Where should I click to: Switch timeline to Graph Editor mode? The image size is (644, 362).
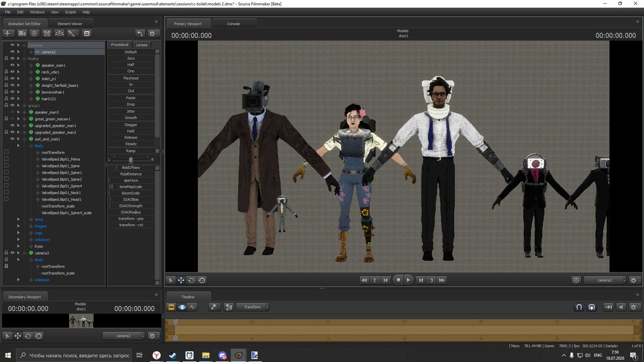click(x=193, y=307)
